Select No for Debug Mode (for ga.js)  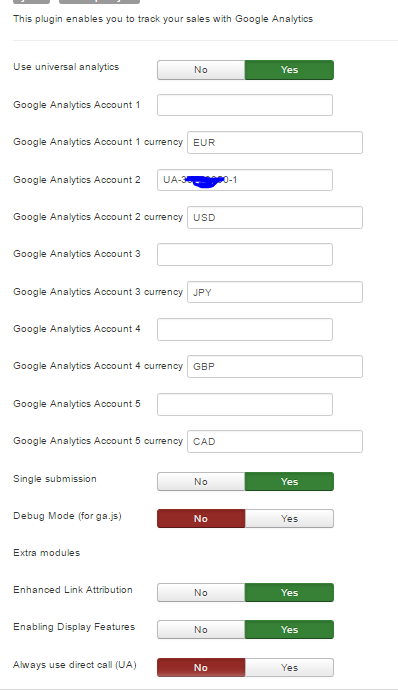coord(201,518)
